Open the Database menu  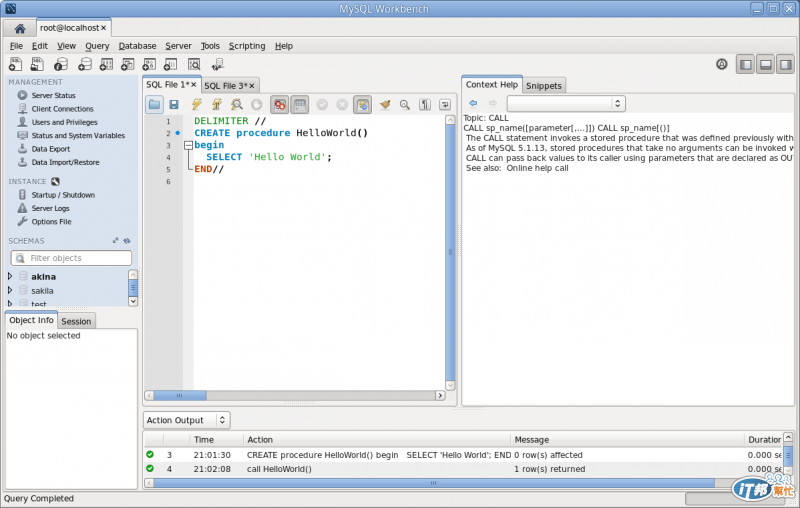[137, 46]
